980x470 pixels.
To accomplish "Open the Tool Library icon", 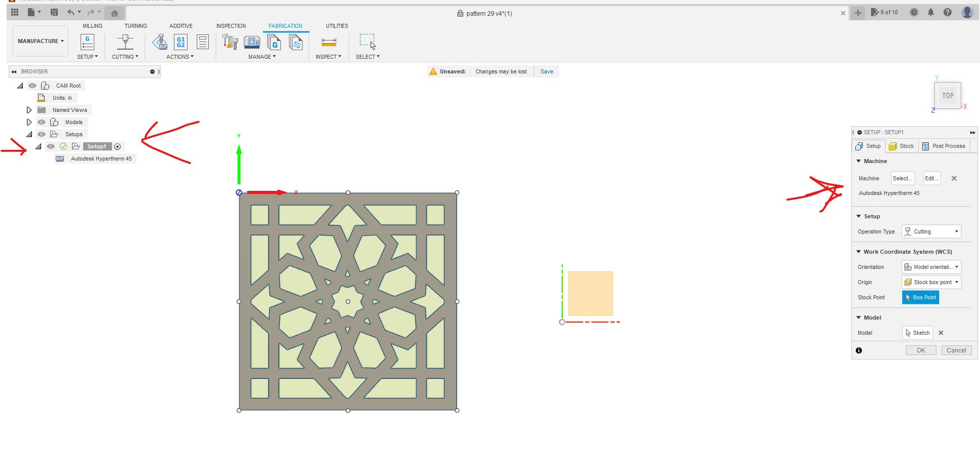I will [x=230, y=42].
